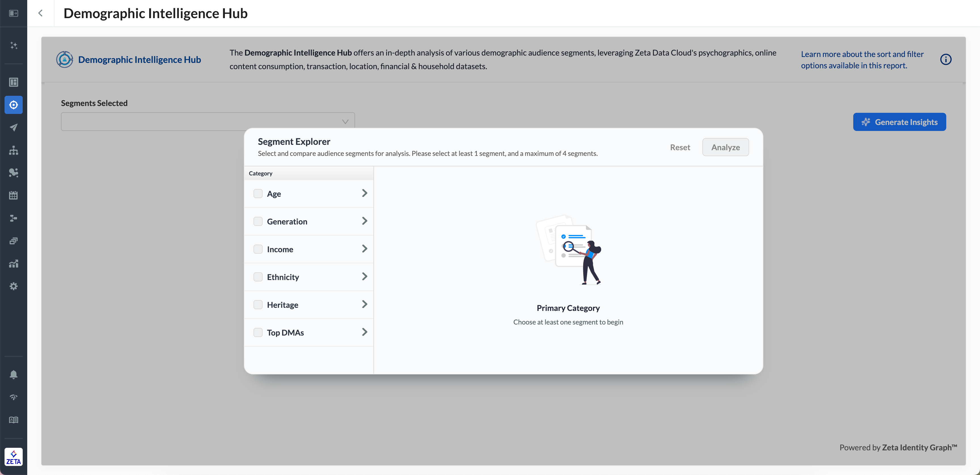Expand the Ethnicity category chevron
The height and width of the screenshot is (475, 980).
(x=364, y=277)
